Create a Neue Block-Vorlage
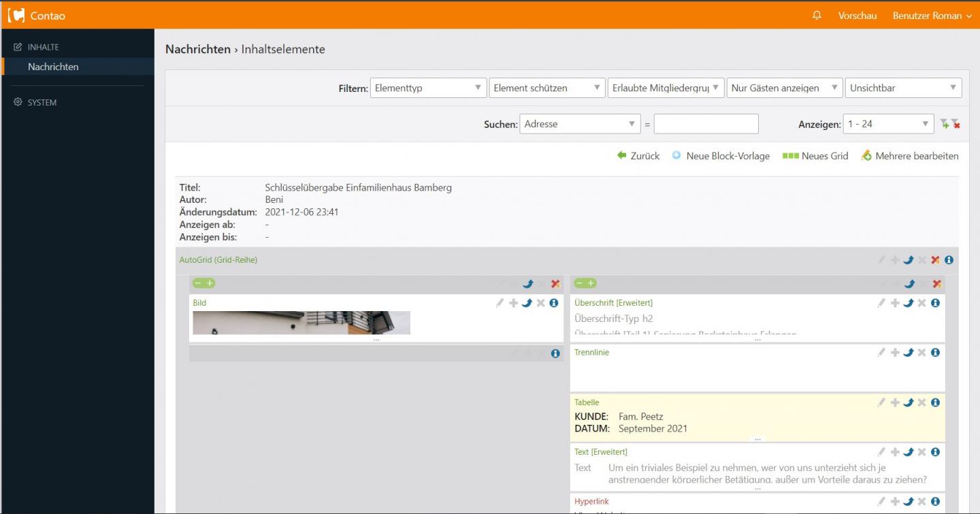The image size is (980, 514). [721, 156]
